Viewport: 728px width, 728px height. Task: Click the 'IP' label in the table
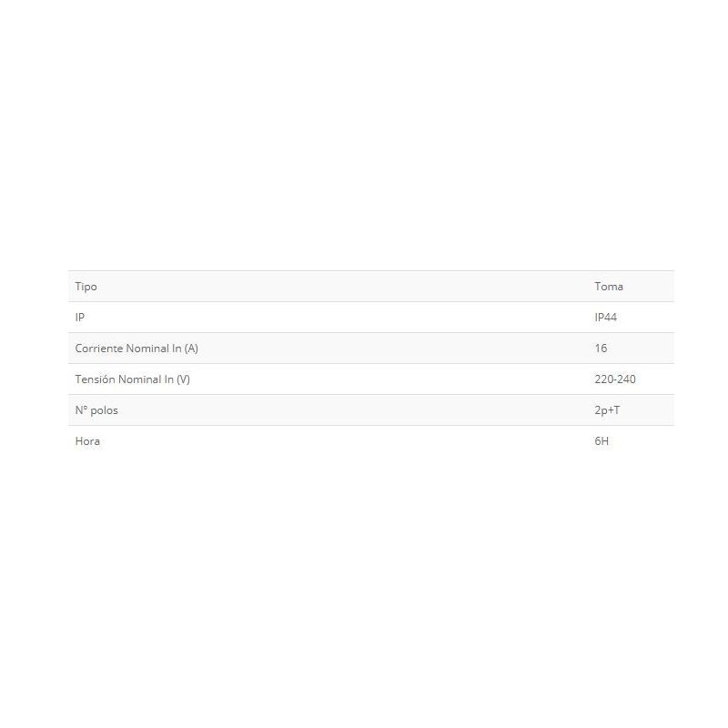pos(80,318)
